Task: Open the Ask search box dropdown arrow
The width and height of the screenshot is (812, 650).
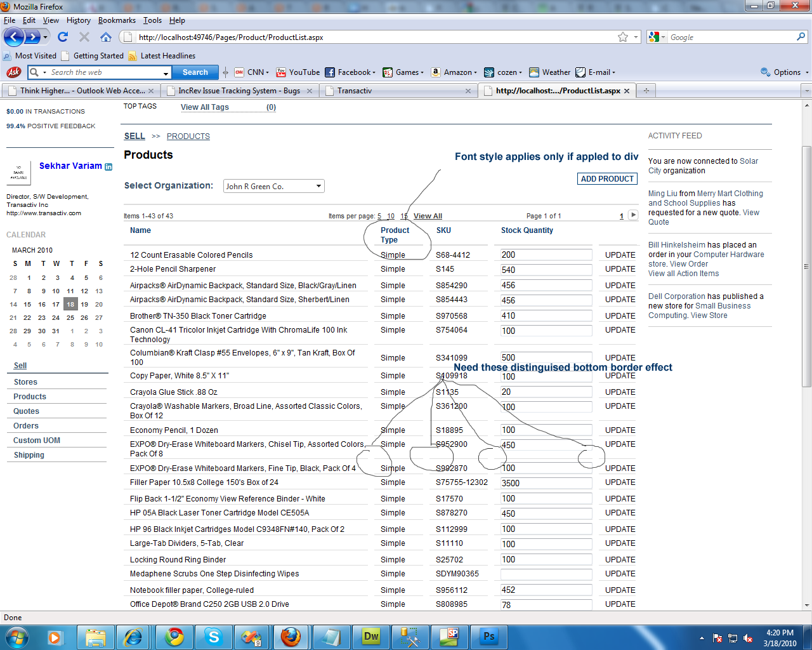Action: (166, 73)
